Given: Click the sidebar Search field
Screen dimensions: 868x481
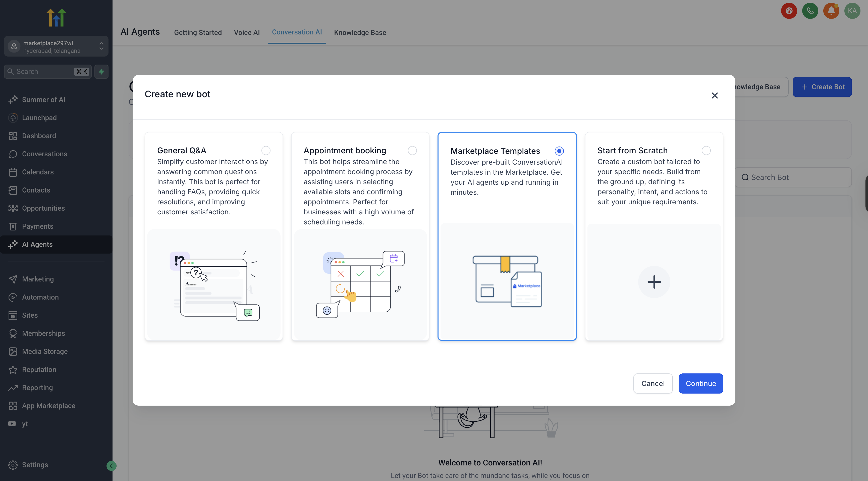Looking at the screenshot, I should [44, 71].
